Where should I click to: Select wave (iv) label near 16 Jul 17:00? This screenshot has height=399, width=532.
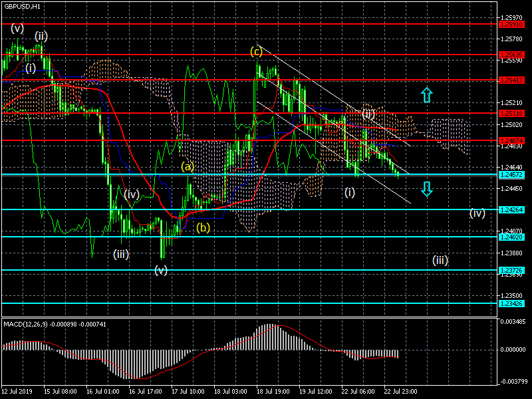click(132, 194)
